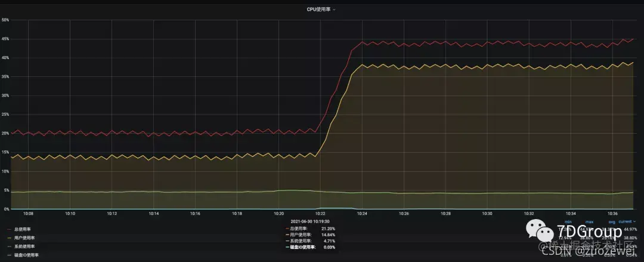
Task: Toggle 用户使用率 series label in the left legend
Action: (x=24, y=238)
